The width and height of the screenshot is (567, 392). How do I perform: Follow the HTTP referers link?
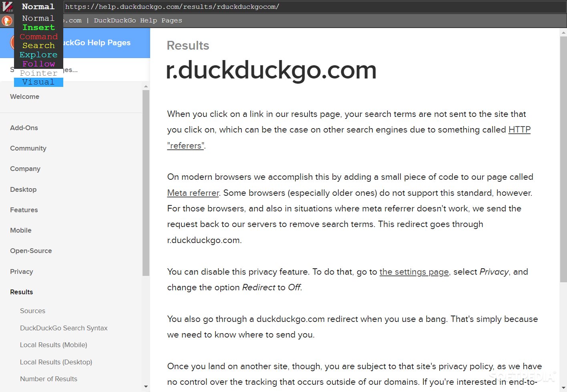(519, 130)
